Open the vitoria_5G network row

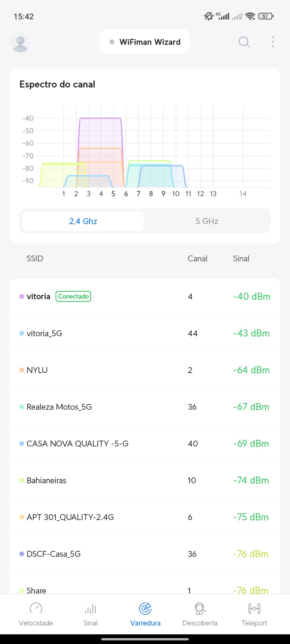pos(145,333)
